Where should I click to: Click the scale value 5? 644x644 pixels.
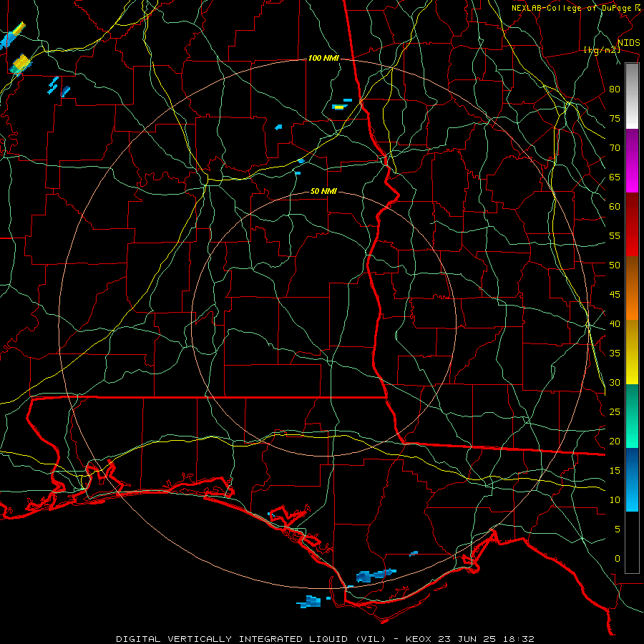(x=618, y=530)
